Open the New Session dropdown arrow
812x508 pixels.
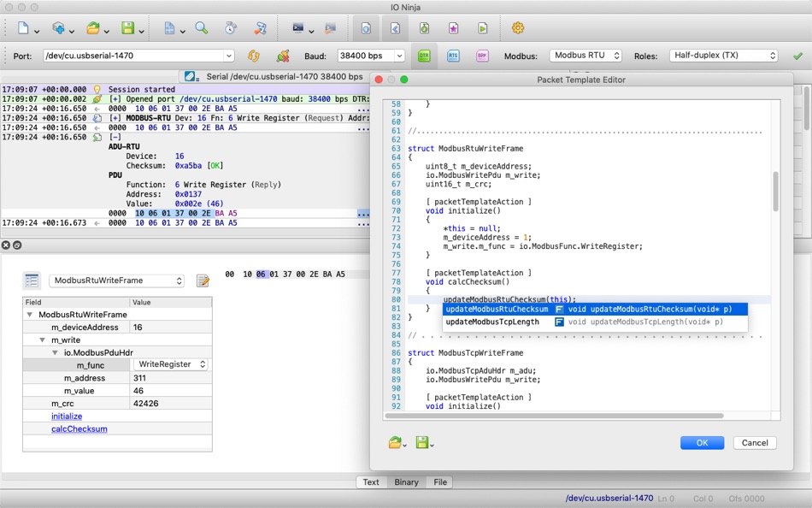click(x=37, y=32)
